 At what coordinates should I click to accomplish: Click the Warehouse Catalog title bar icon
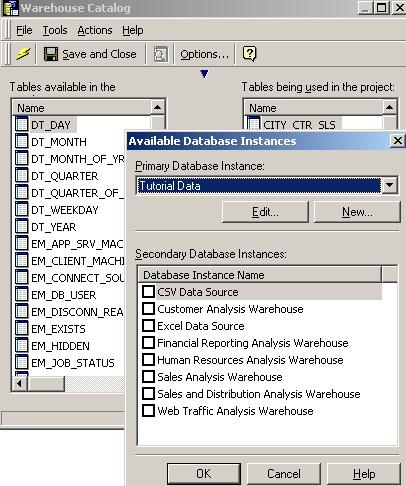[x=10, y=8]
